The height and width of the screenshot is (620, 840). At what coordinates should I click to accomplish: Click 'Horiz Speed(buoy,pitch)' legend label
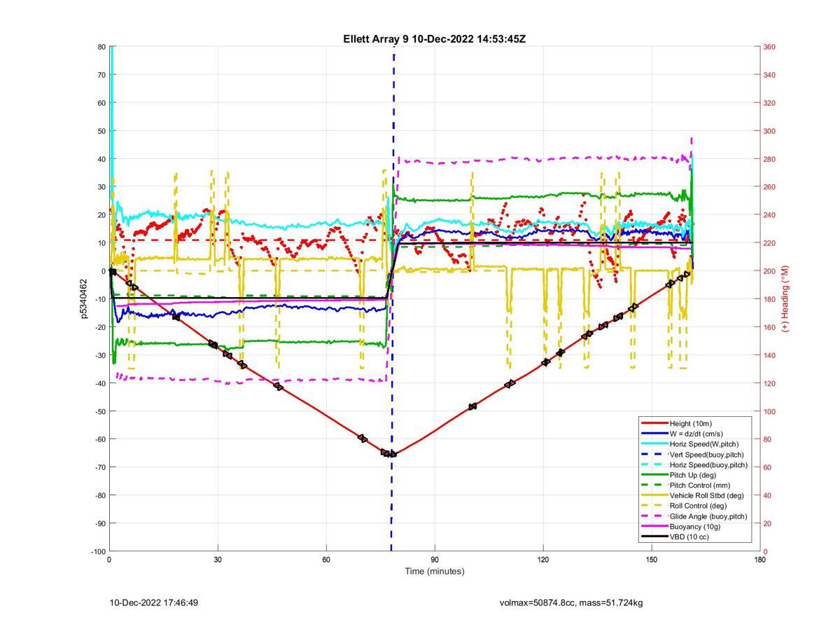point(708,464)
